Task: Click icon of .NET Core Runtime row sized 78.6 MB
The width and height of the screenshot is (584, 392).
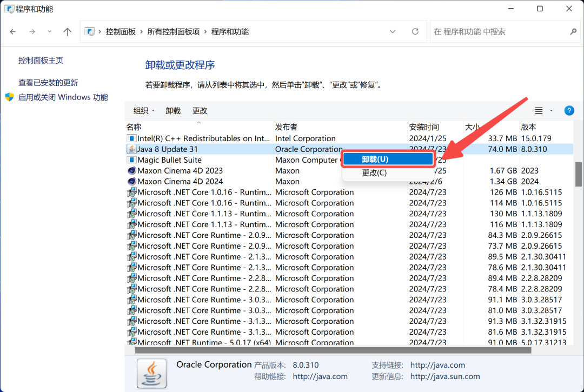Action: click(131, 268)
